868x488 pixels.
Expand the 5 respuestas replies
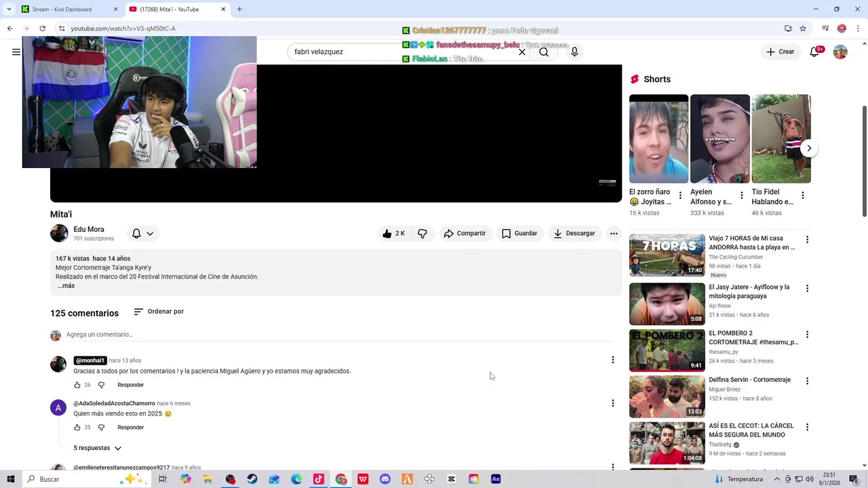97,448
